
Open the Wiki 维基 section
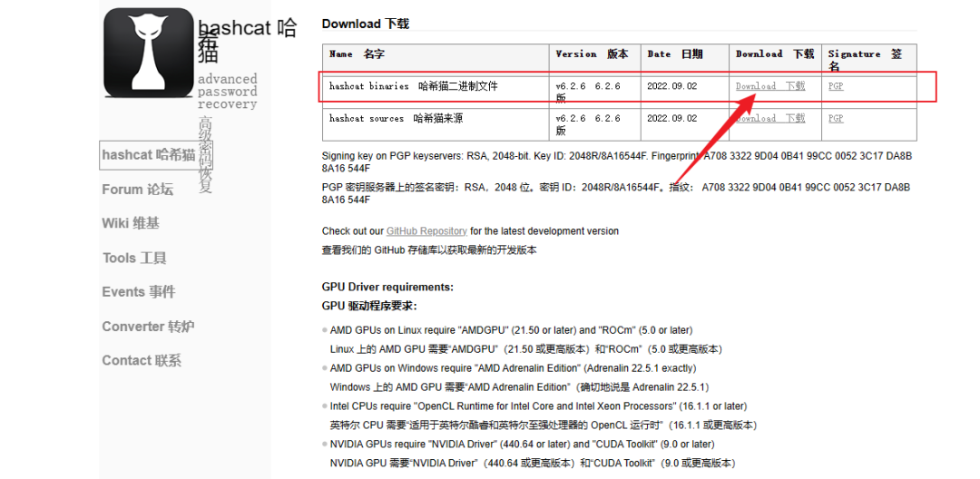click(x=131, y=223)
